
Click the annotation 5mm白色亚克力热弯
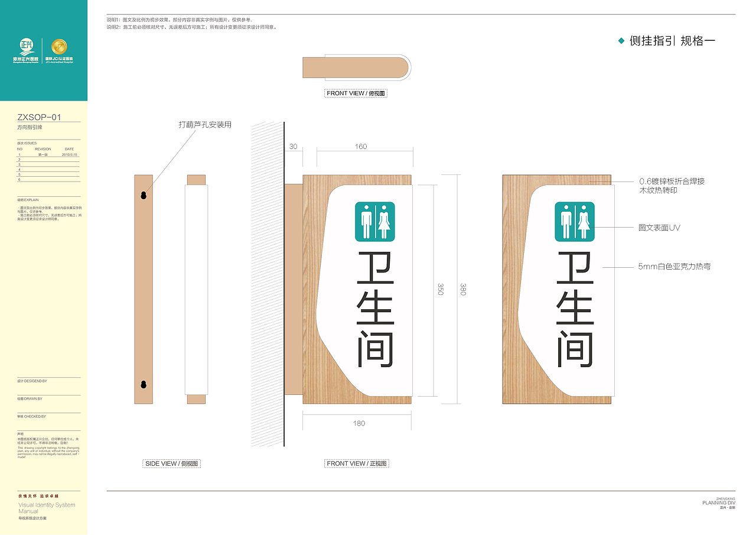tap(674, 267)
